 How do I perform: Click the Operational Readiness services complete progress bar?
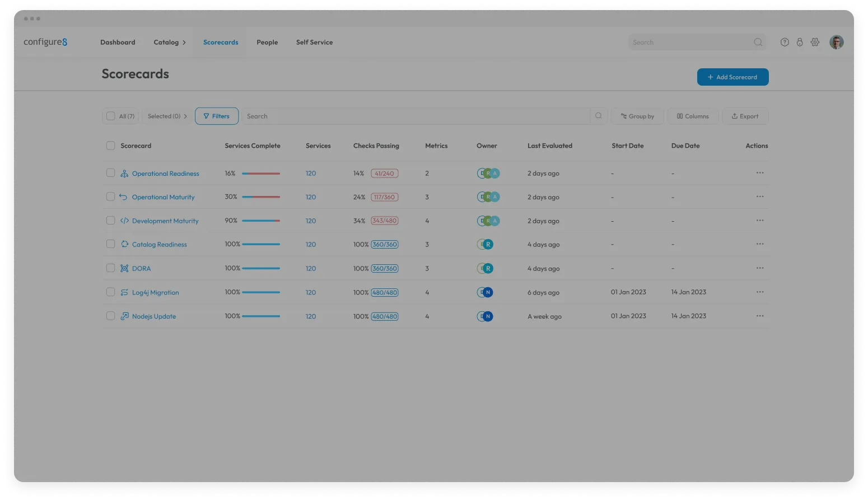point(261,174)
